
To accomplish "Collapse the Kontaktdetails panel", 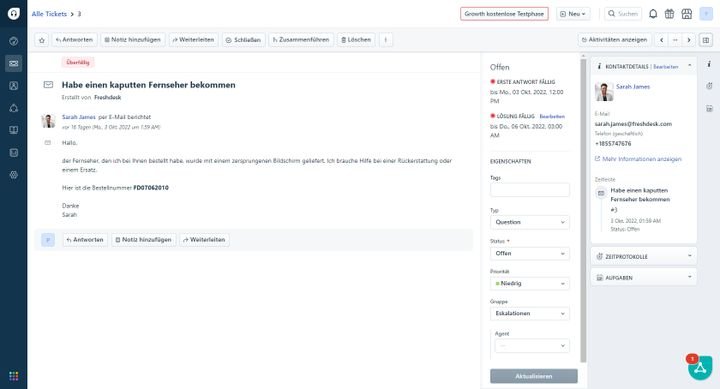I will (690, 66).
